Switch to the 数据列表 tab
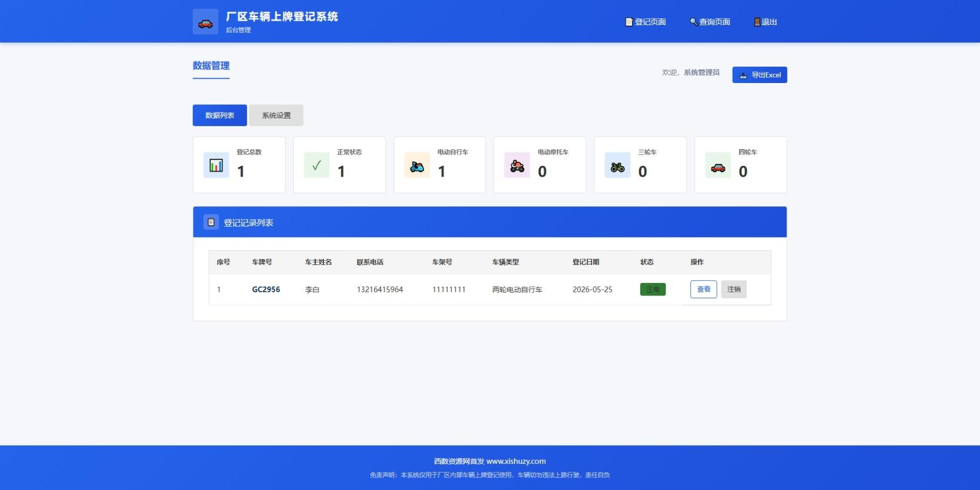The width and height of the screenshot is (980, 490). click(x=220, y=115)
